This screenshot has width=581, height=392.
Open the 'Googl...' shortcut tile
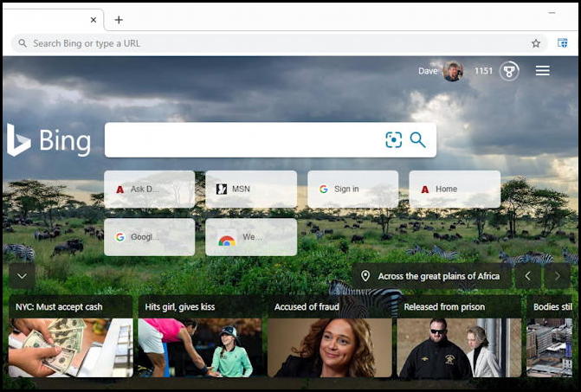click(149, 237)
